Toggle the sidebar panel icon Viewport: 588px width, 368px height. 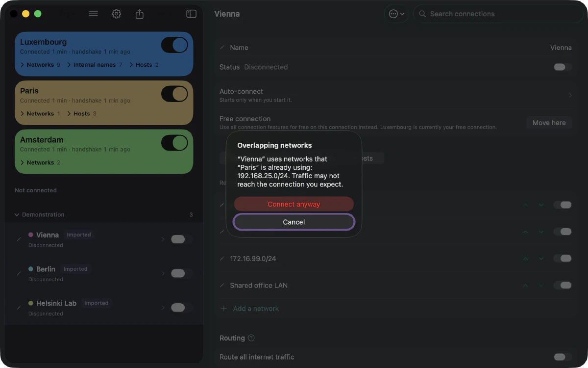click(x=192, y=14)
